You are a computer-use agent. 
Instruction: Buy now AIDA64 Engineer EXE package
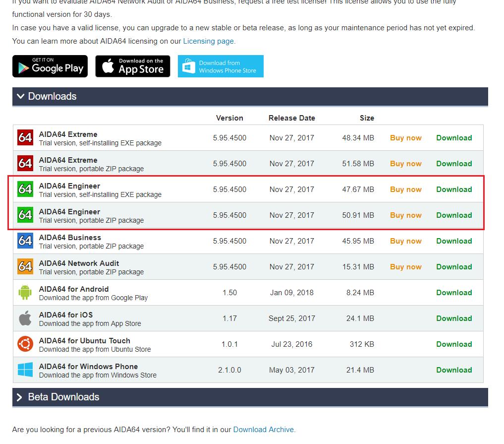pos(405,190)
